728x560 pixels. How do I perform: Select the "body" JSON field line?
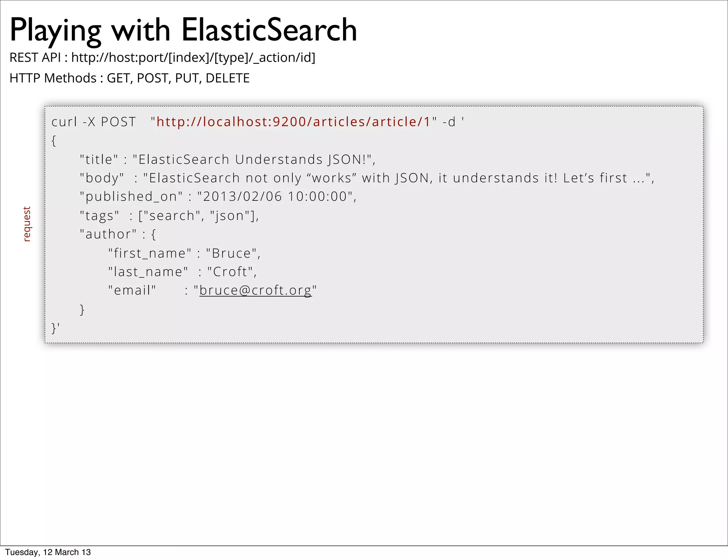coord(367,178)
